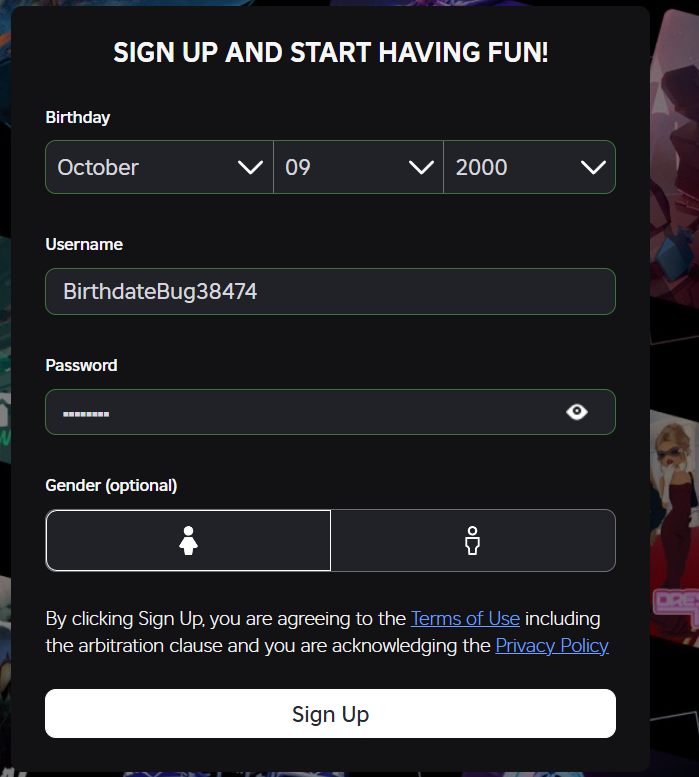The height and width of the screenshot is (777, 699).
Task: Click the Sign Up and Start Having Fun heading
Action: (330, 52)
